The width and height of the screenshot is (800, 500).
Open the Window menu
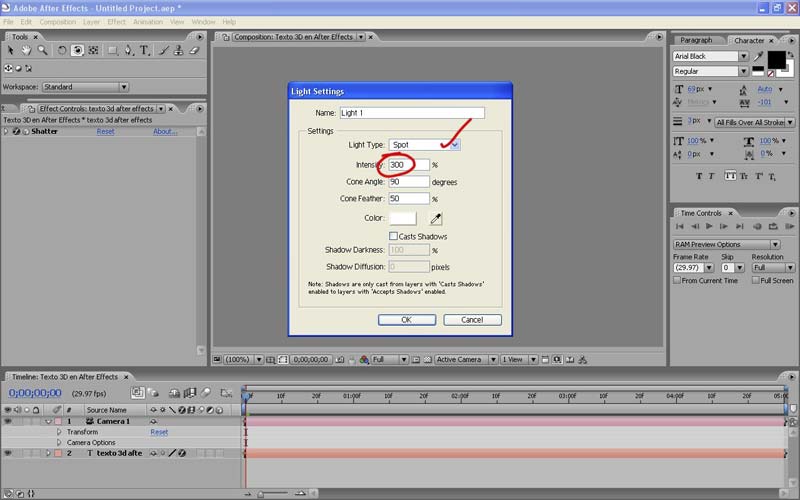coord(203,22)
